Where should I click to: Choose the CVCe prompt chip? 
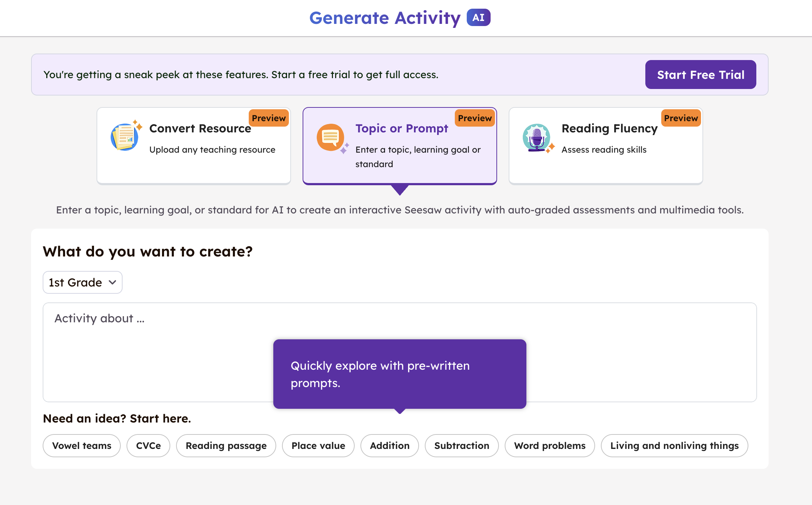[148, 446]
